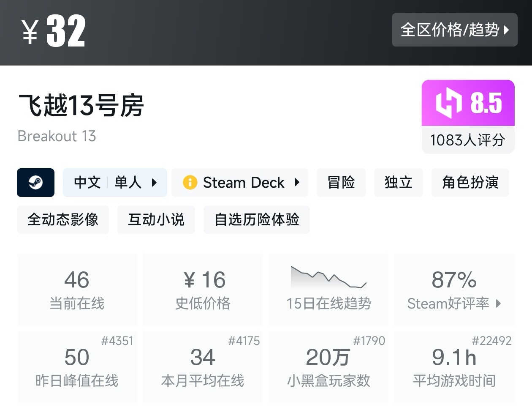Click the 1083人评分 rating count link
Viewport: 532px width, 413px height.
468,139
